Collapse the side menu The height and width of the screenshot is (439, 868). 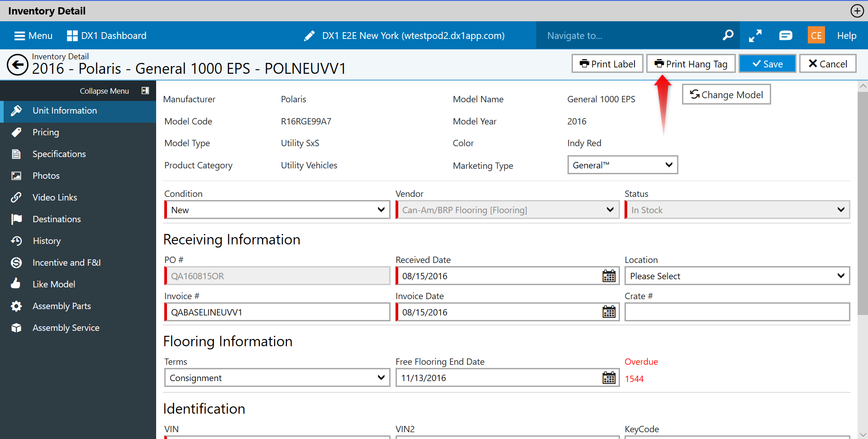[114, 91]
